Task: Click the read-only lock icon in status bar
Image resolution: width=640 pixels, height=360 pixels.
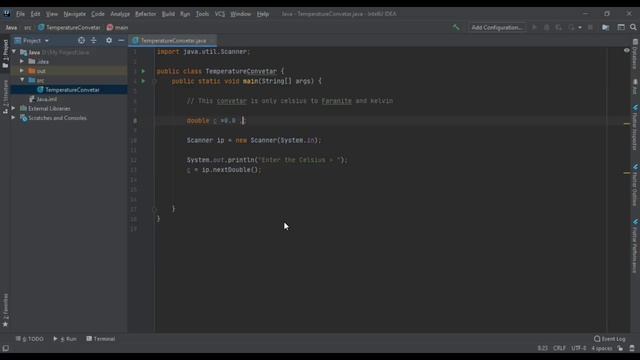Action: tap(620, 348)
